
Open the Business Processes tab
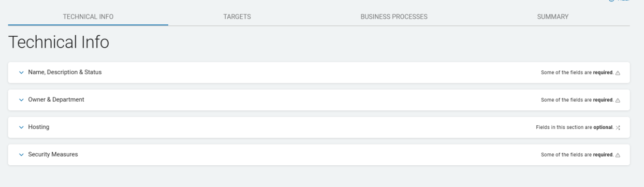coord(394,17)
